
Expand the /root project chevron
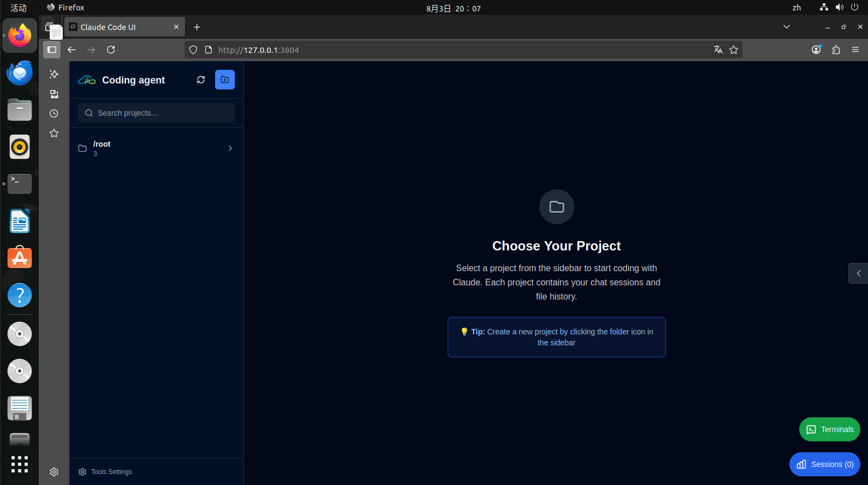point(230,148)
